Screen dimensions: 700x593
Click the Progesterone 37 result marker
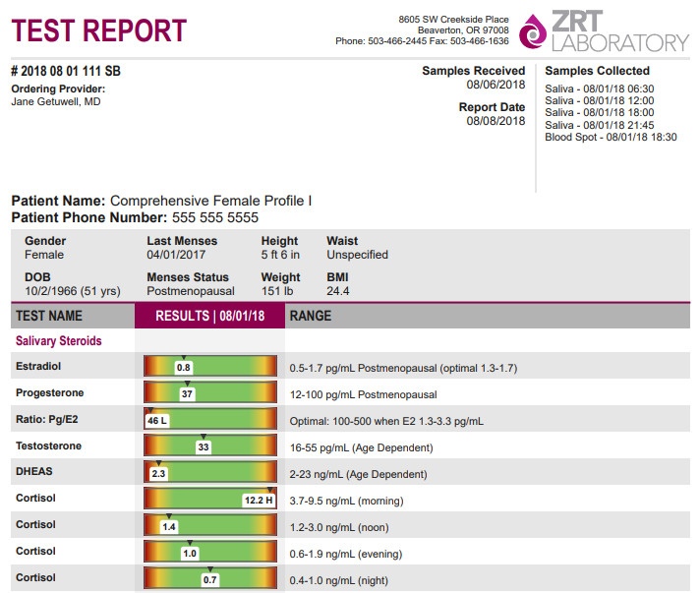(188, 394)
